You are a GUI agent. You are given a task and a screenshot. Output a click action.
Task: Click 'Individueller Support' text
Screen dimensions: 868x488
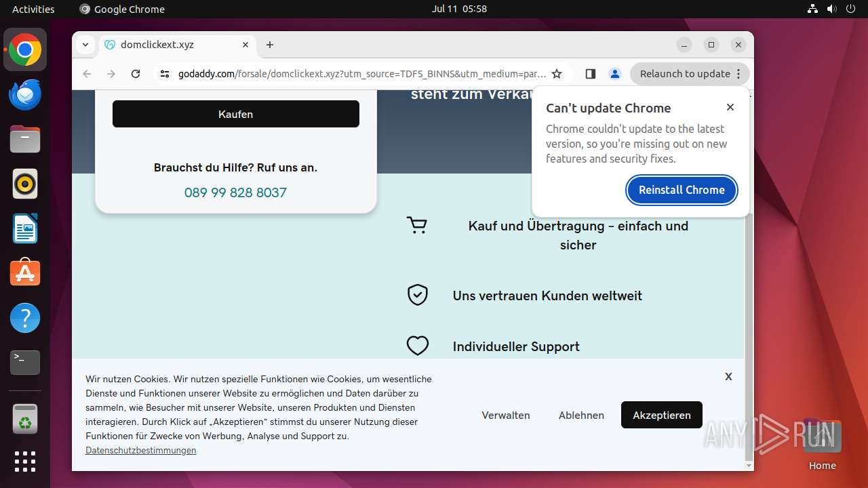[x=516, y=346]
